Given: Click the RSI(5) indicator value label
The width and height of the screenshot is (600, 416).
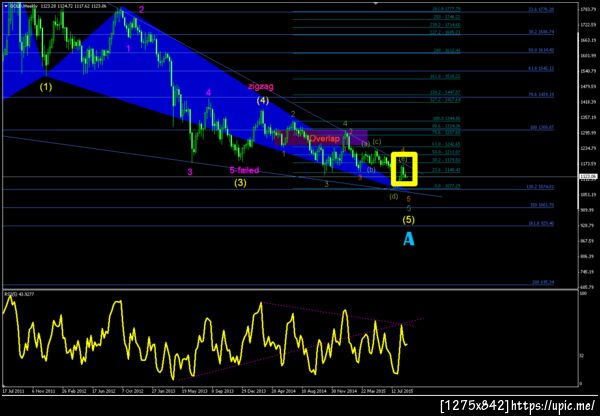Looking at the screenshot, I should coord(17,294).
